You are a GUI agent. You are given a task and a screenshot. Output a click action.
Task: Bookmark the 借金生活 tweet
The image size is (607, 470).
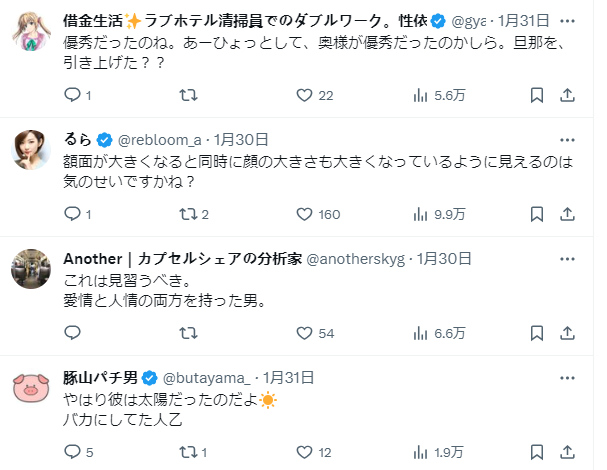[x=536, y=95]
